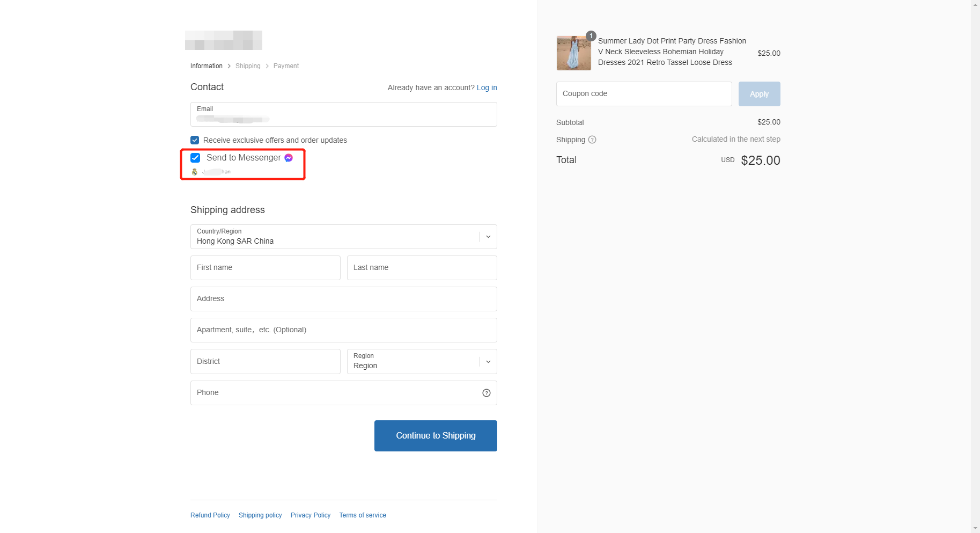
Task: Focus the Email input field
Action: tap(344, 114)
